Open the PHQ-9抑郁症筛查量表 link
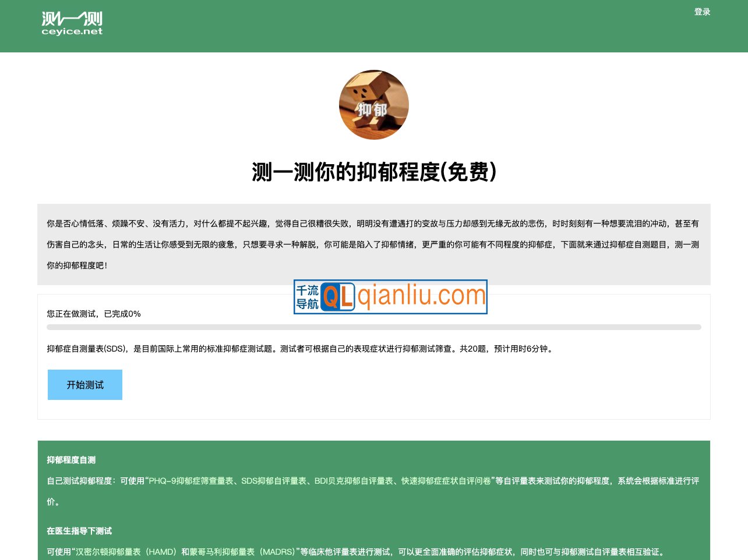Image resolution: width=748 pixels, height=560 pixels. (x=193, y=481)
